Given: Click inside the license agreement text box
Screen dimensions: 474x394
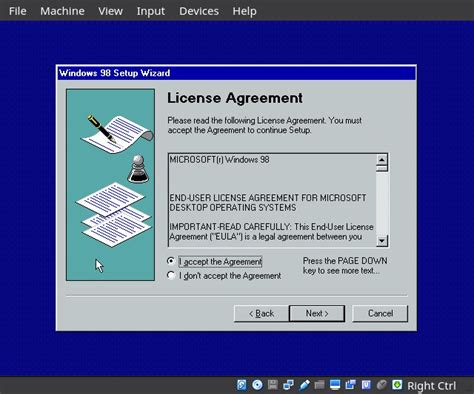Looking at the screenshot, I should tap(273, 200).
